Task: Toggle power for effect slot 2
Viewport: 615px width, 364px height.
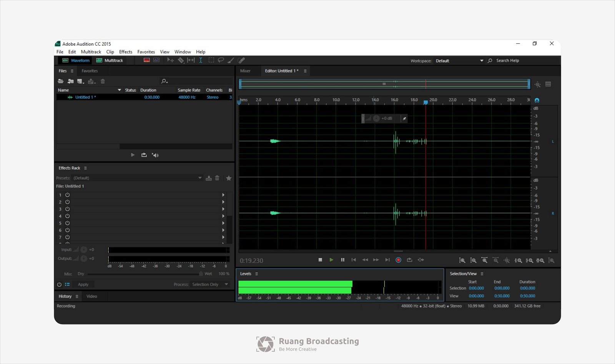Action: tap(67, 202)
